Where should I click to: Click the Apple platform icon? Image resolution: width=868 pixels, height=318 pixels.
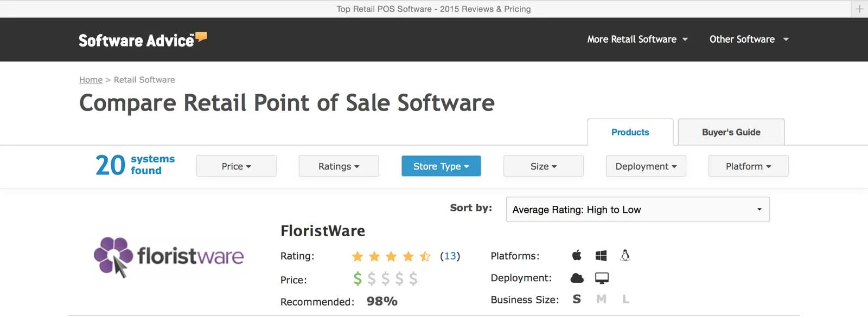click(x=577, y=255)
